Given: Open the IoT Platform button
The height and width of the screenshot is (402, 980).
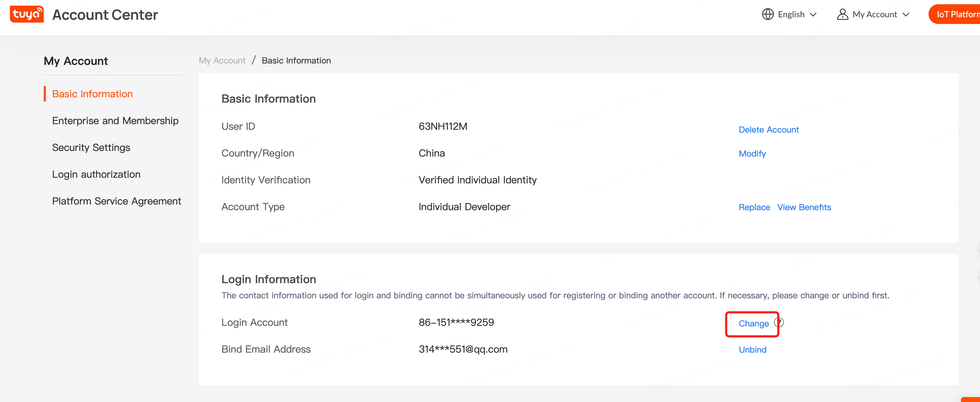Looking at the screenshot, I should [955, 14].
